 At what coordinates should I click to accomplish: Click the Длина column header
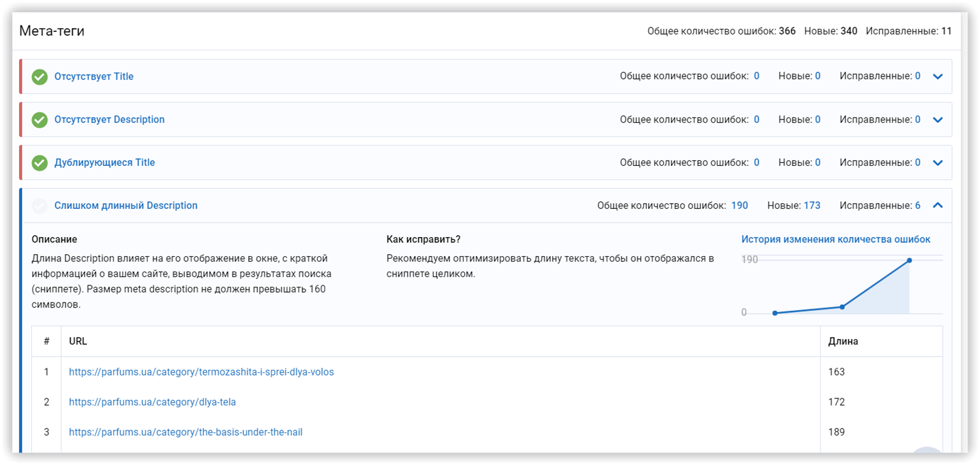[843, 342]
